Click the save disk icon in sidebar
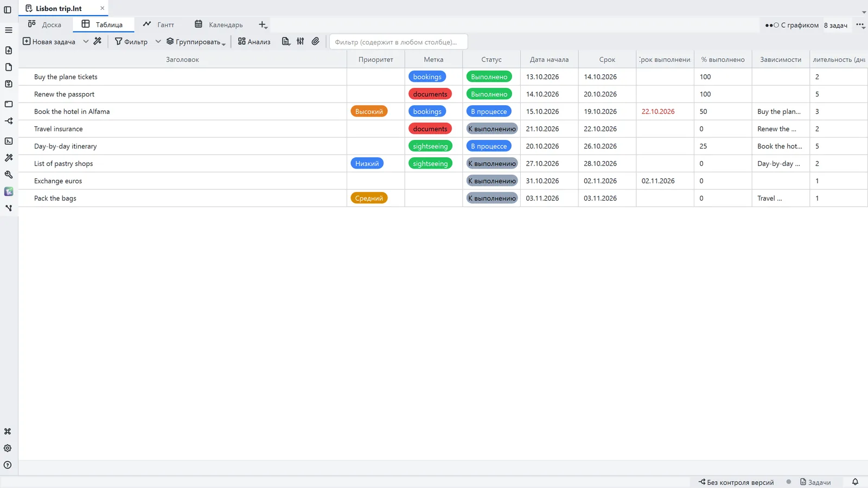This screenshot has height=488, width=868. click(9, 84)
